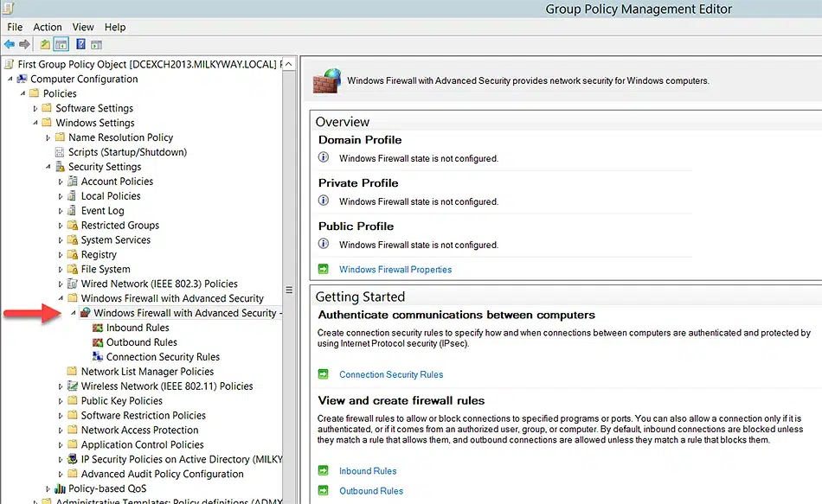Screen dimensions: 822x504
Task: Click the Back arrow toolbar icon
Action: tap(10, 45)
